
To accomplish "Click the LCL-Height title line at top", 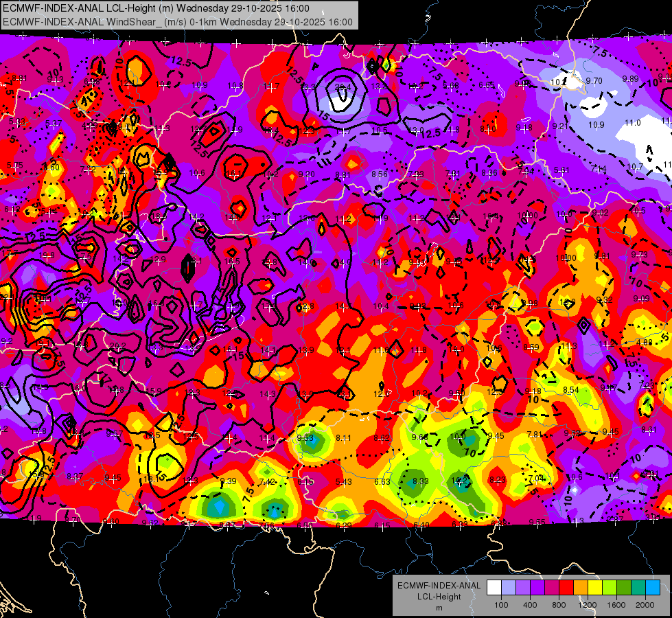I will click(156, 8).
